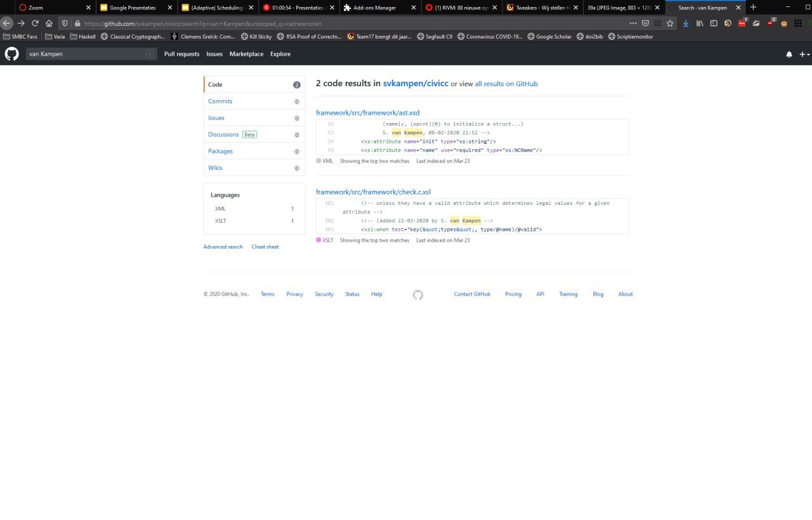Open a new browser tab
The image size is (812, 520).
coord(753,7)
